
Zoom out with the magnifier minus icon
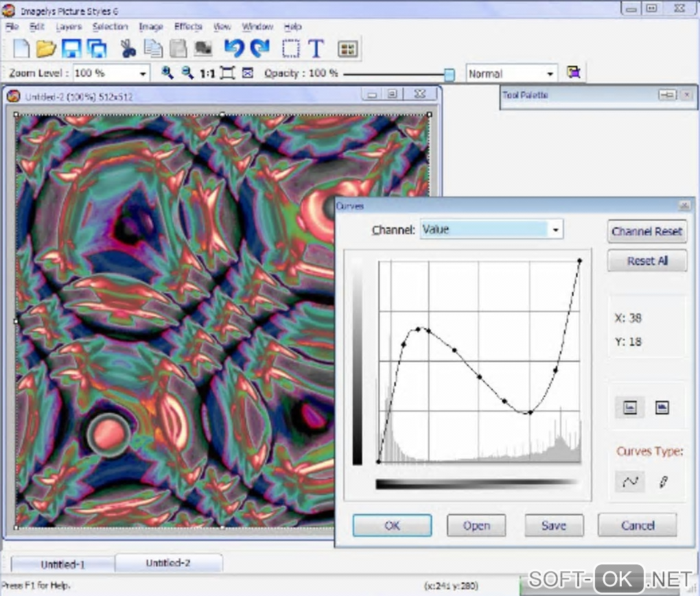click(187, 73)
